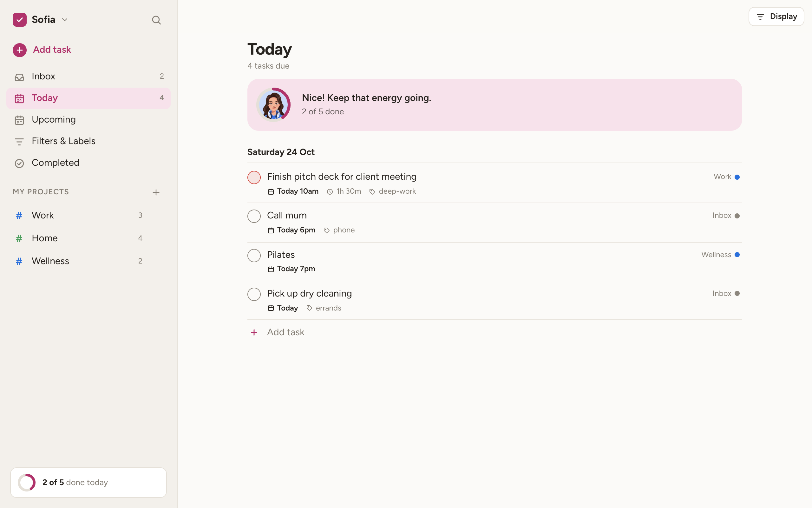
Task: Click the Home project green hash icon
Action: click(x=19, y=238)
